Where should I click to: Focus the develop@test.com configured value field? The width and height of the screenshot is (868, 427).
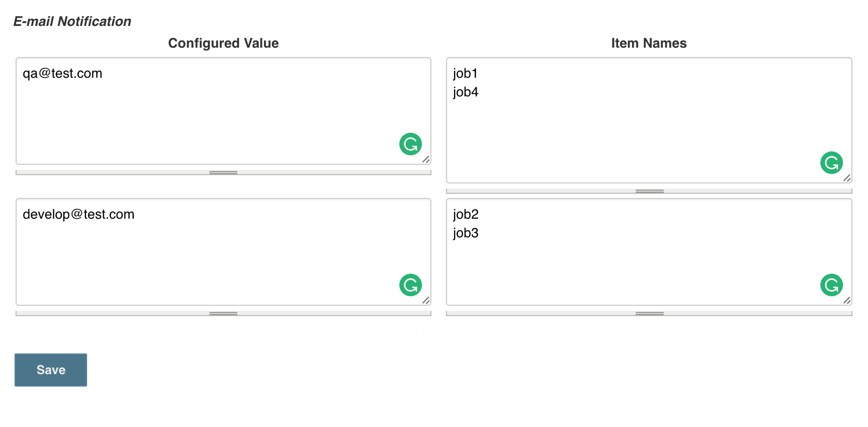click(223, 252)
